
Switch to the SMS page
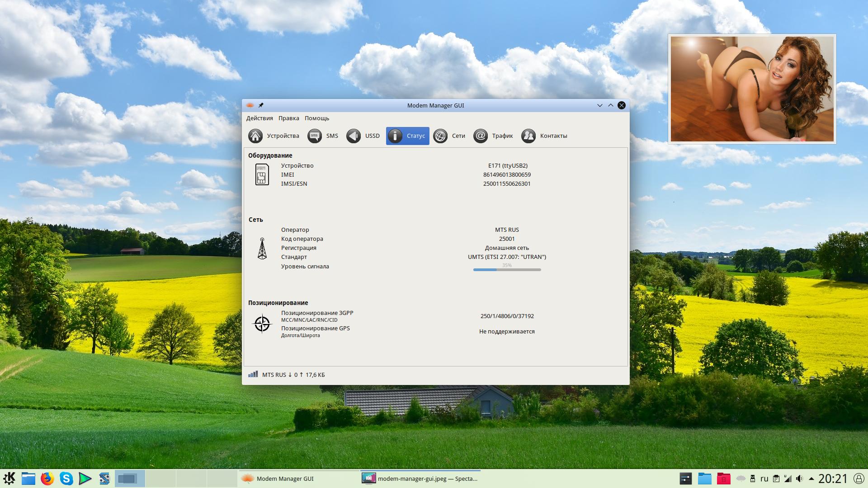click(x=323, y=136)
